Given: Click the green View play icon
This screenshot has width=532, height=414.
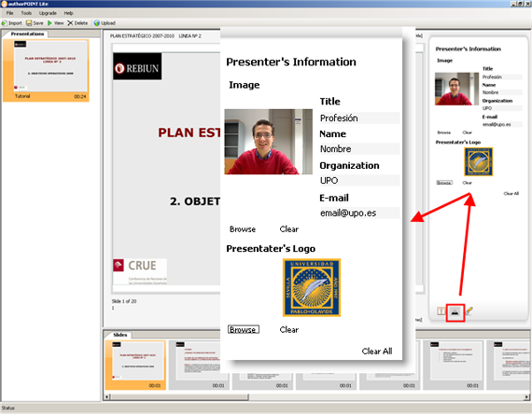Looking at the screenshot, I should coord(49,23).
